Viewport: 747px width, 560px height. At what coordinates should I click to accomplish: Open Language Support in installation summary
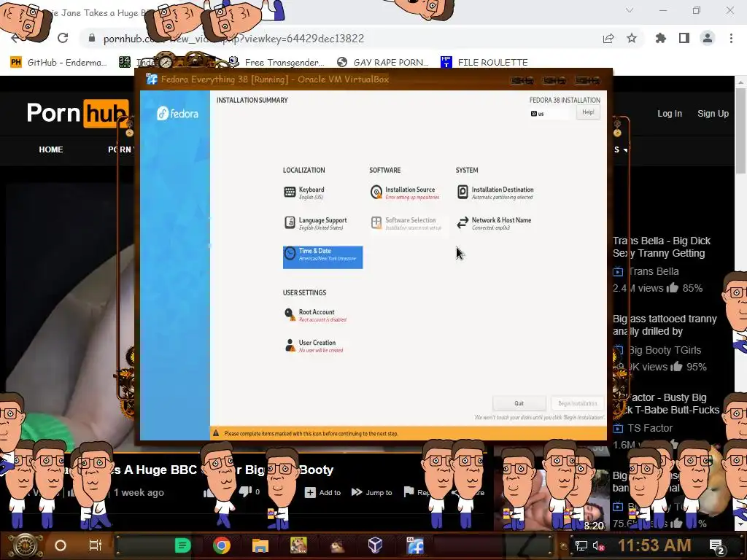[x=315, y=223]
